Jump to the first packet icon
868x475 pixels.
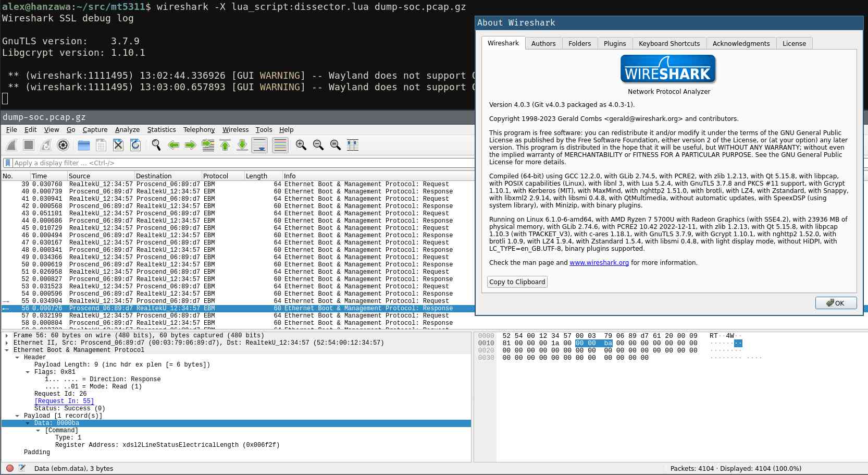tap(225, 145)
